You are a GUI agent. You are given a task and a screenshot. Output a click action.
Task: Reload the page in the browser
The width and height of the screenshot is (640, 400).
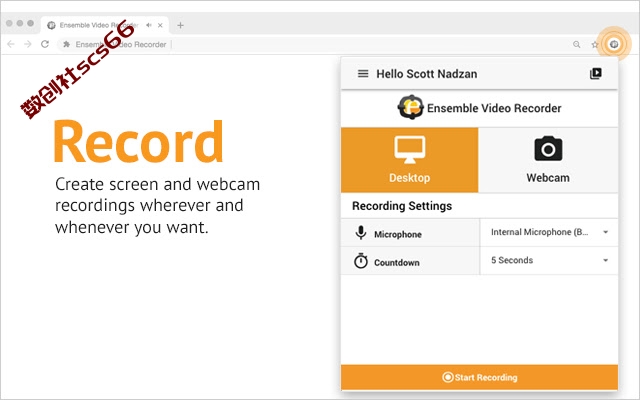[x=45, y=44]
